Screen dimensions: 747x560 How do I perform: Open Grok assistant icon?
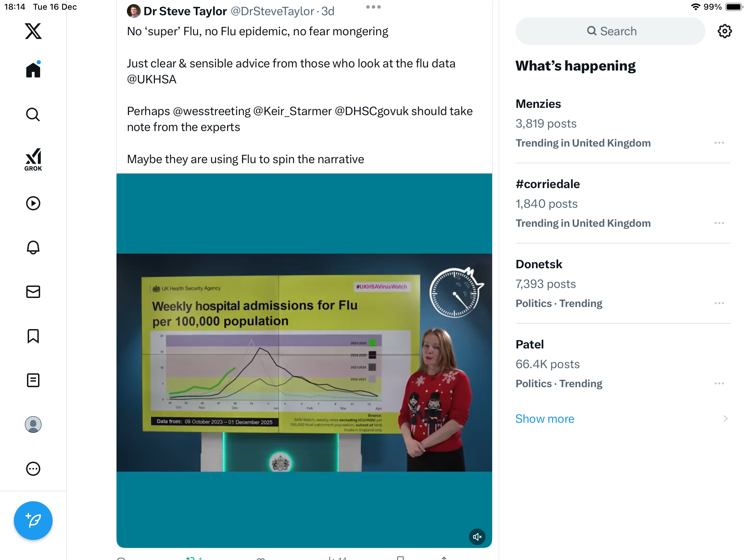(33, 159)
